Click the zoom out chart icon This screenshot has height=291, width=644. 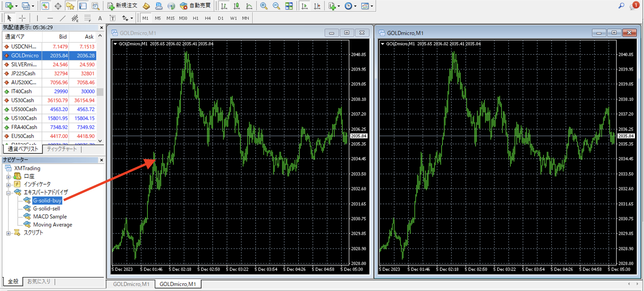pyautogui.click(x=276, y=6)
